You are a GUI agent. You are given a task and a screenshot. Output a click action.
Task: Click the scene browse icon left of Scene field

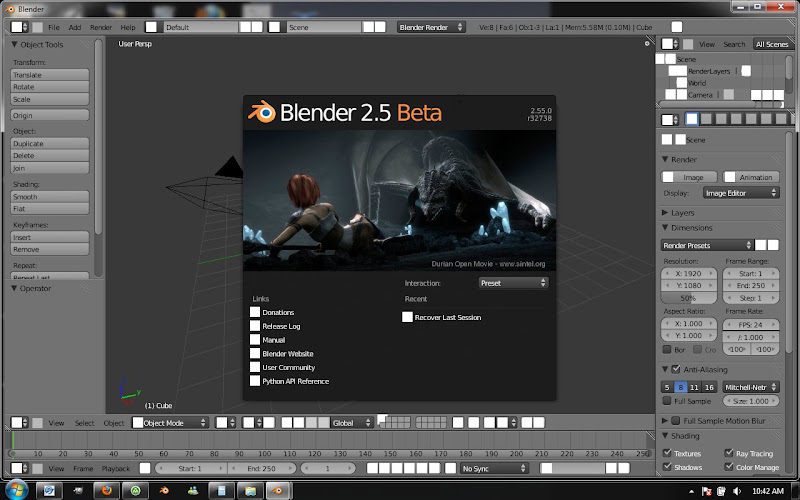[274, 27]
